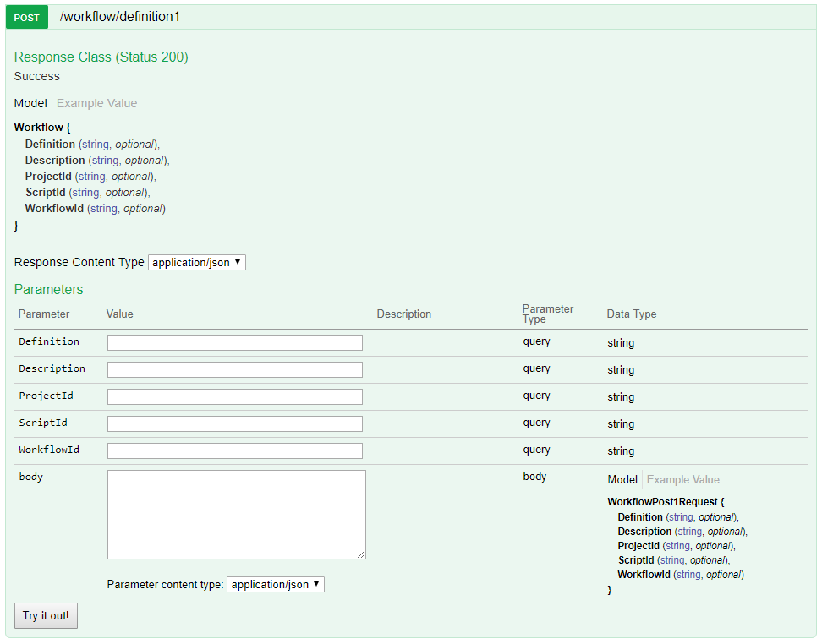Select the body Data Type Model tab
This screenshot has height=644, width=822.
click(622, 479)
